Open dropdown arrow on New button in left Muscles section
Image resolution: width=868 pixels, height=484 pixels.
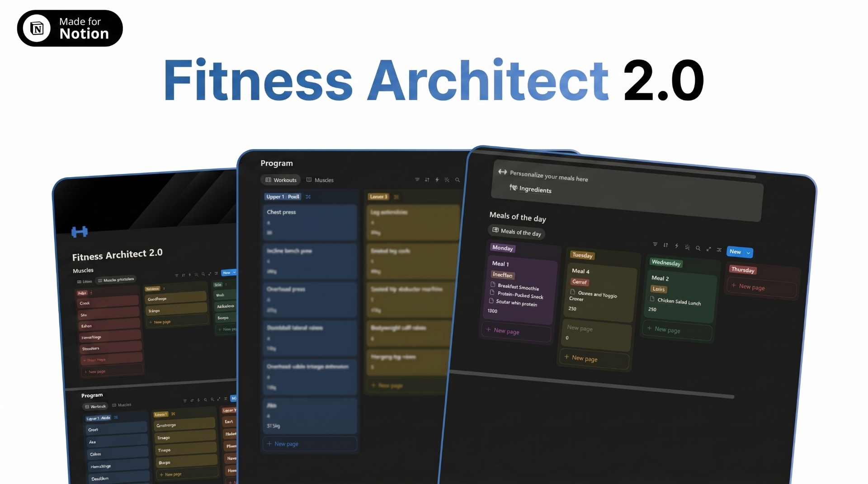point(234,272)
